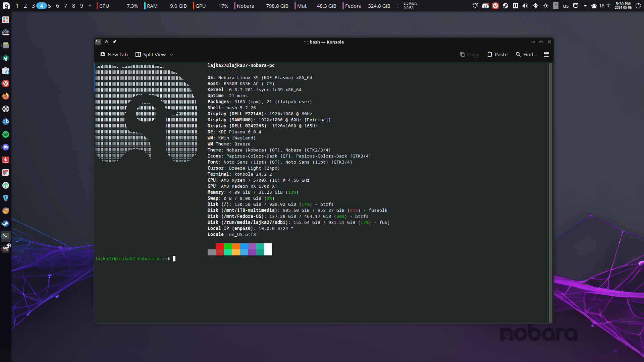The width and height of the screenshot is (644, 362).
Task: Open the system monitor gauge dock icon
Action: pyautogui.click(x=6, y=33)
